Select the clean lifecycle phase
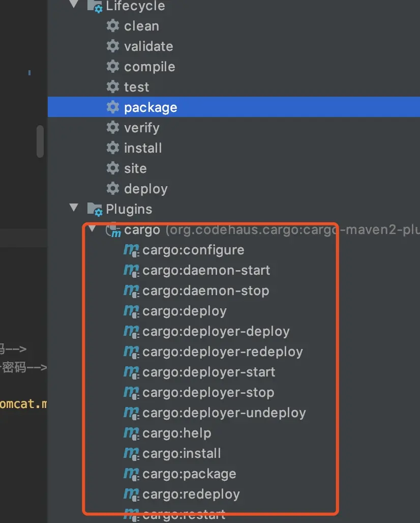 tap(141, 26)
